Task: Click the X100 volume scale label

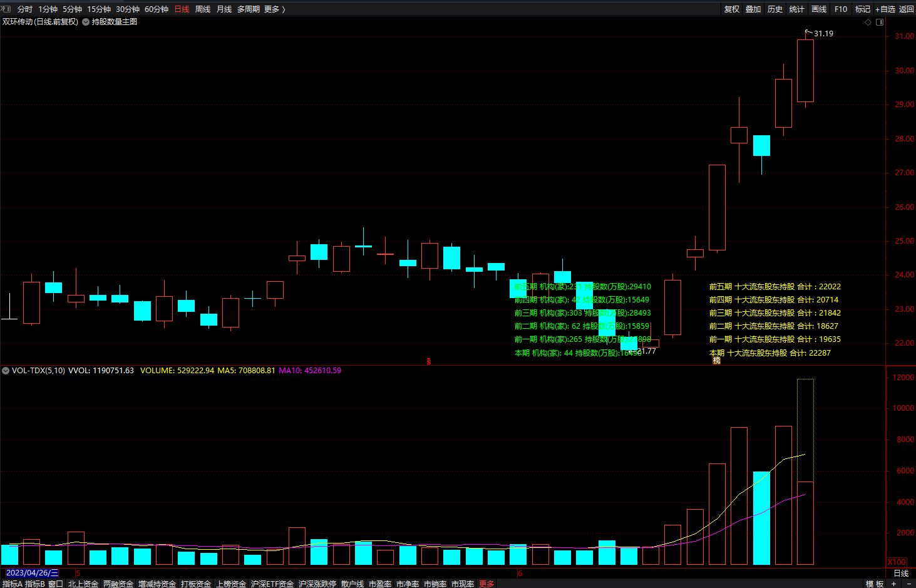Action: pos(897,562)
